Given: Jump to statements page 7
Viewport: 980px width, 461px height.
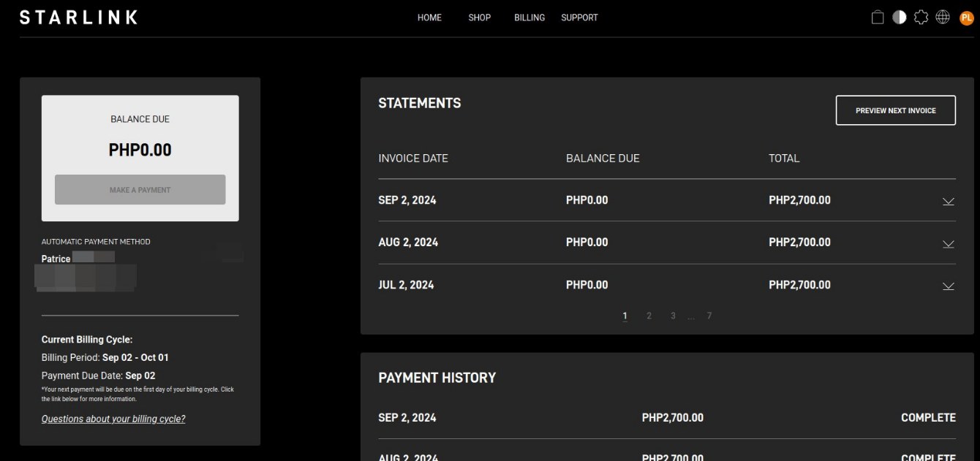Looking at the screenshot, I should coord(709,316).
